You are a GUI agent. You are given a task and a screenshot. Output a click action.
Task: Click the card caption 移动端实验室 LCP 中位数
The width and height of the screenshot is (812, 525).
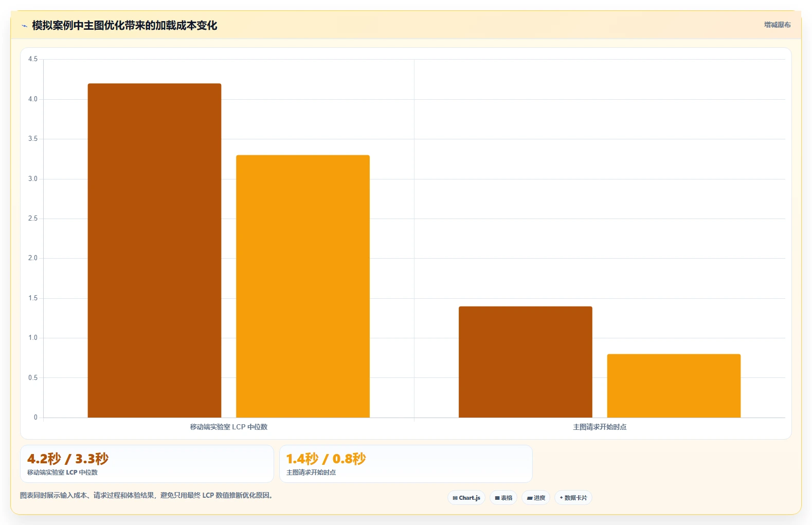62,473
